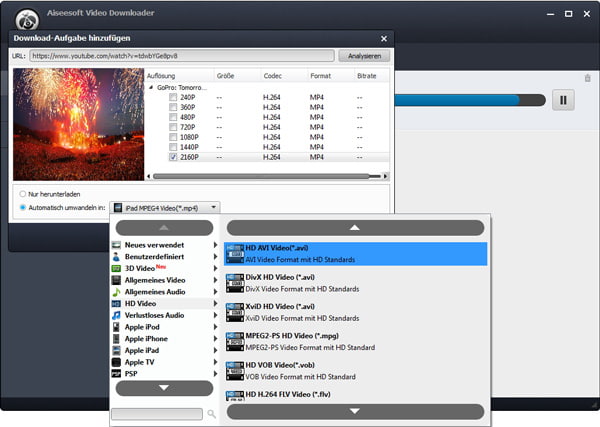Click the URL input field
This screenshot has width=600, height=427.
[182, 56]
